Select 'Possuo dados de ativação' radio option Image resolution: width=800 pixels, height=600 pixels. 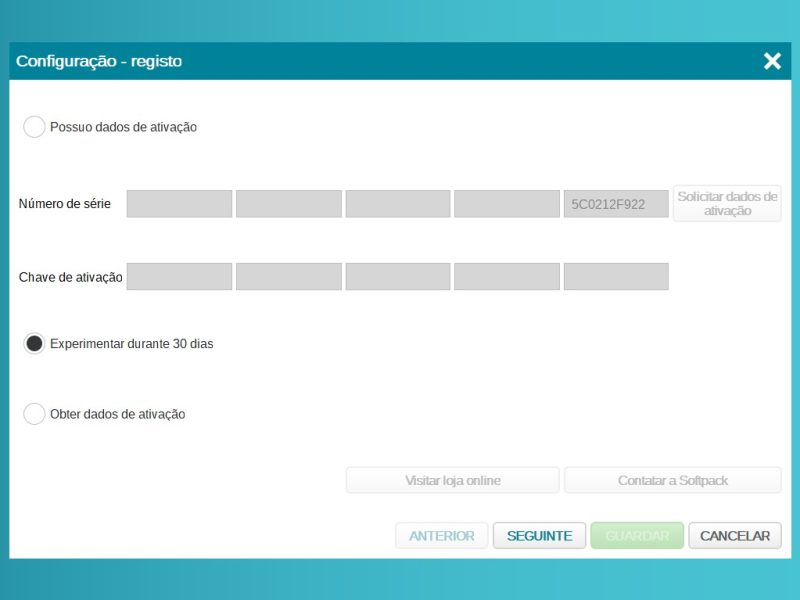click(x=34, y=127)
